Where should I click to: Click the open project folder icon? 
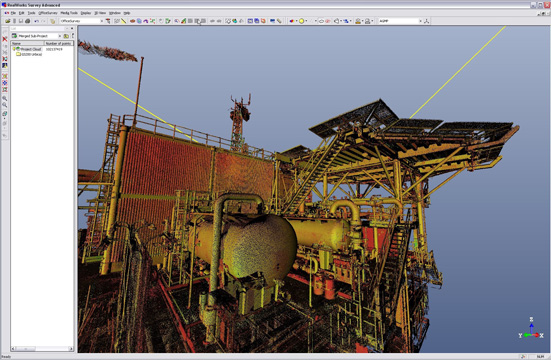coord(7,21)
